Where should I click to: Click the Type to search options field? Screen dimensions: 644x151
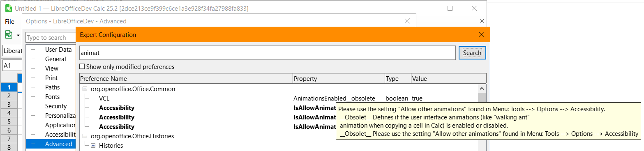51,37
